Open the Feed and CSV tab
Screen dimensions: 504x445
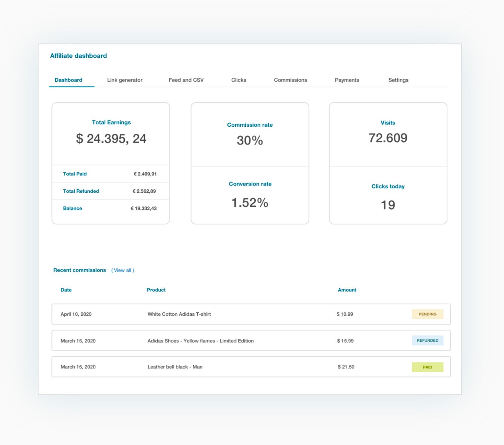tap(186, 80)
